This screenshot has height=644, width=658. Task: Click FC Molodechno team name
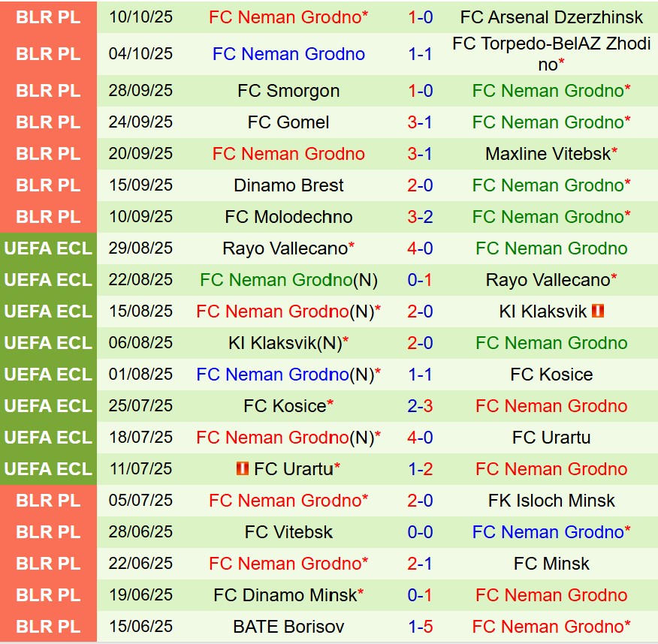(288, 217)
